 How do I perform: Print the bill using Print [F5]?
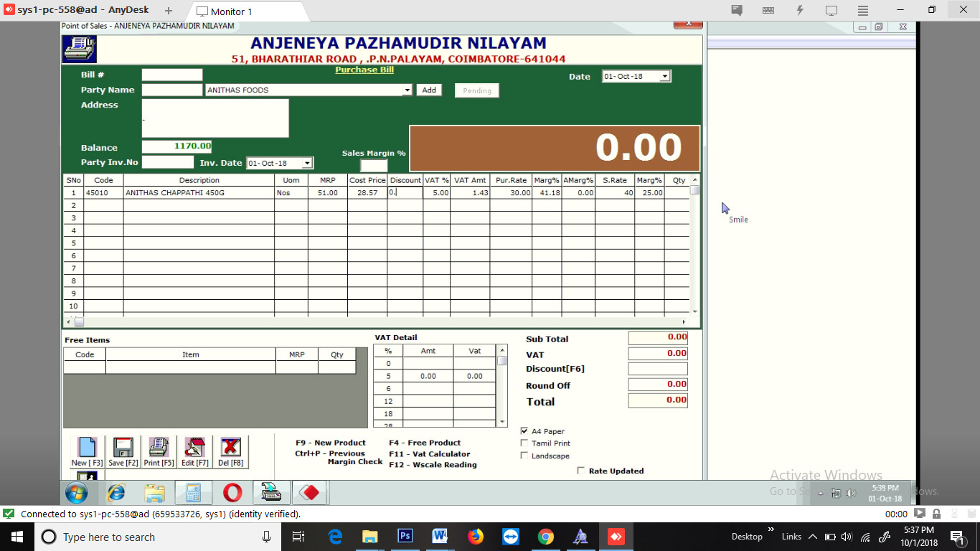tap(159, 451)
